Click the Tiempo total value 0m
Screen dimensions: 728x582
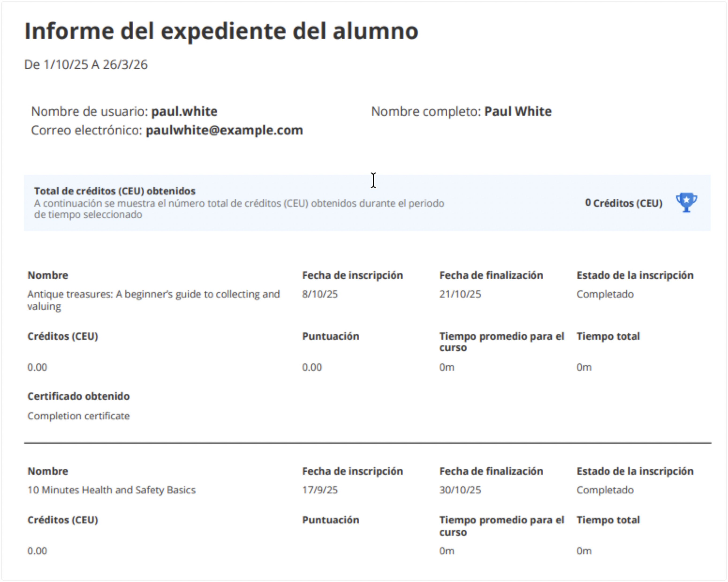[584, 367]
